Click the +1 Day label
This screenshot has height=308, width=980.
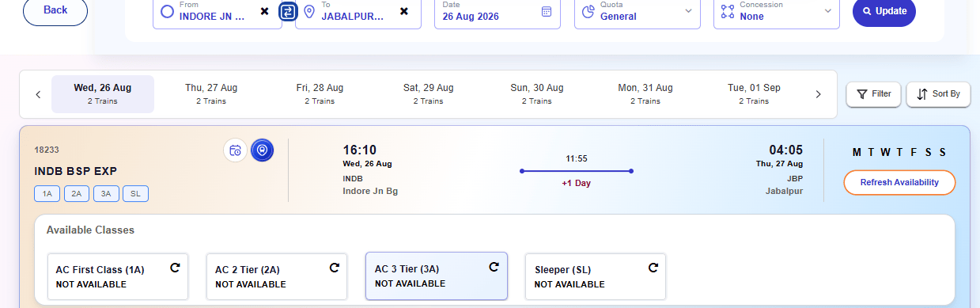[x=577, y=183]
